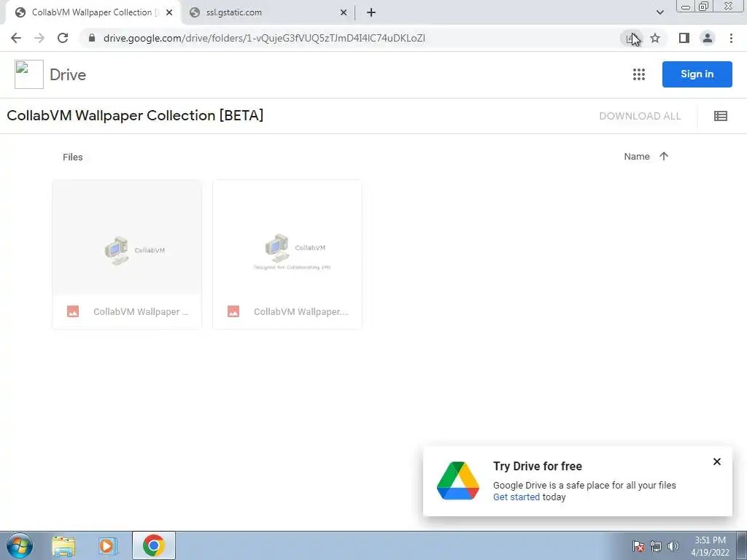Open the Chrome three-dot menu

[731, 38]
